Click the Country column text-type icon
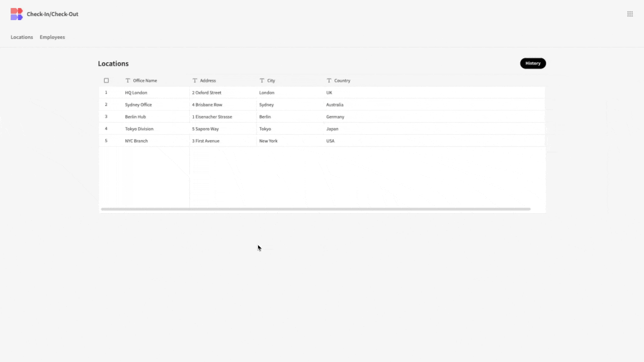This screenshot has height=362, width=644. coord(329,80)
